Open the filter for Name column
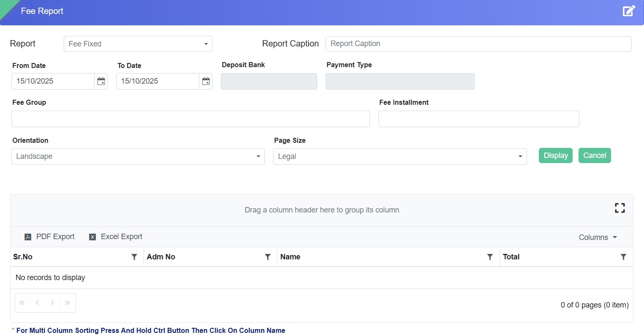 coord(490,257)
